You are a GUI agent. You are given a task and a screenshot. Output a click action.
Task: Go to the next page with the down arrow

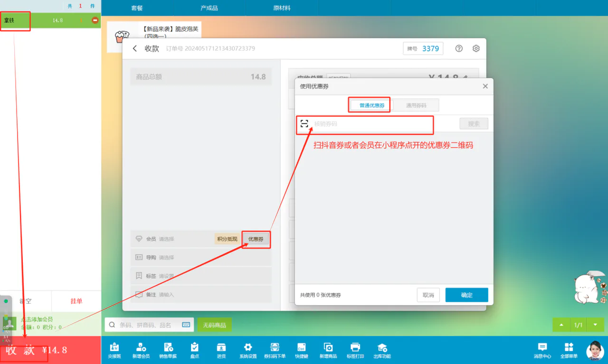(x=595, y=325)
